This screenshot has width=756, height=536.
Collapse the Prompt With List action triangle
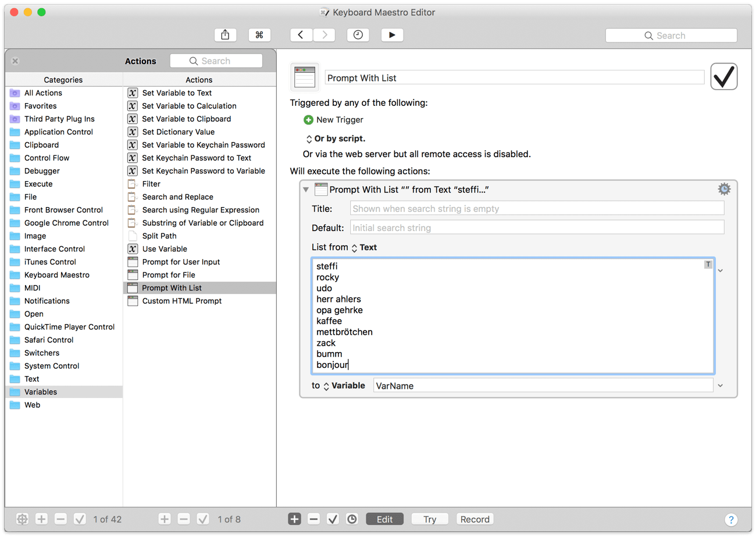tap(306, 189)
